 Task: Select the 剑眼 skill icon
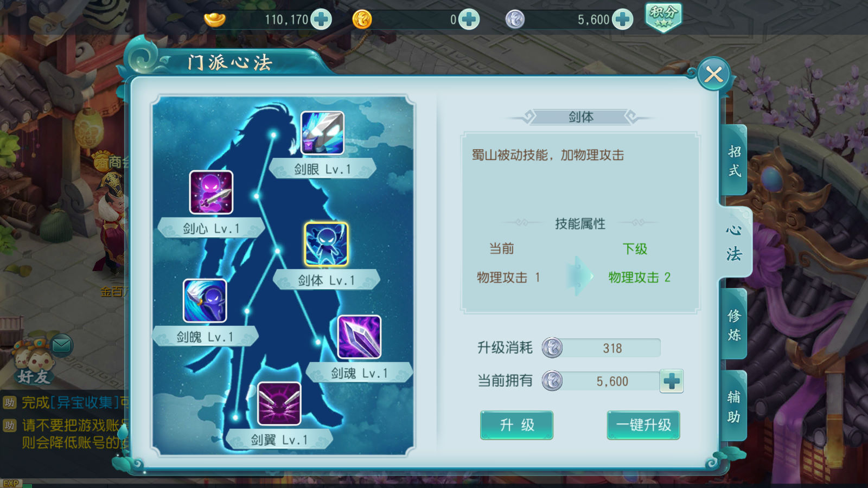322,133
